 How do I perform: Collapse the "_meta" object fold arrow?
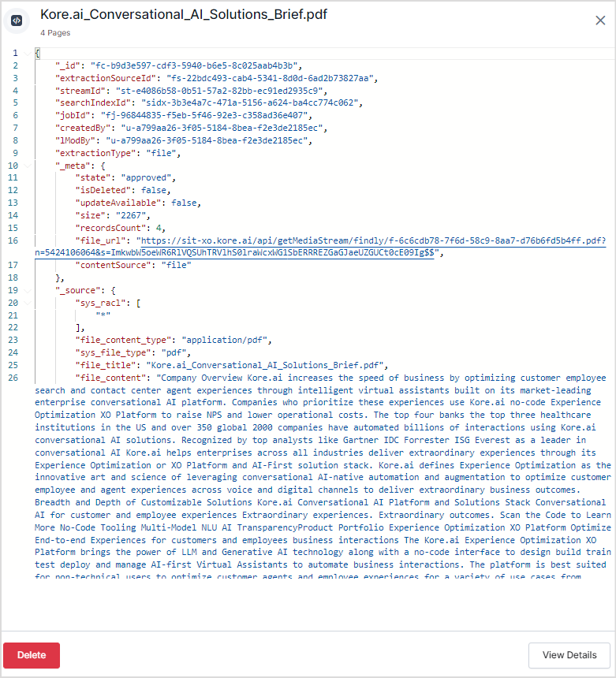28,166
